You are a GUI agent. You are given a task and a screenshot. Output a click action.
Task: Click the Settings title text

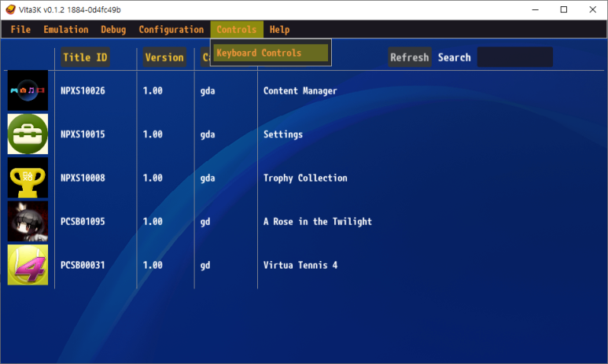(283, 134)
